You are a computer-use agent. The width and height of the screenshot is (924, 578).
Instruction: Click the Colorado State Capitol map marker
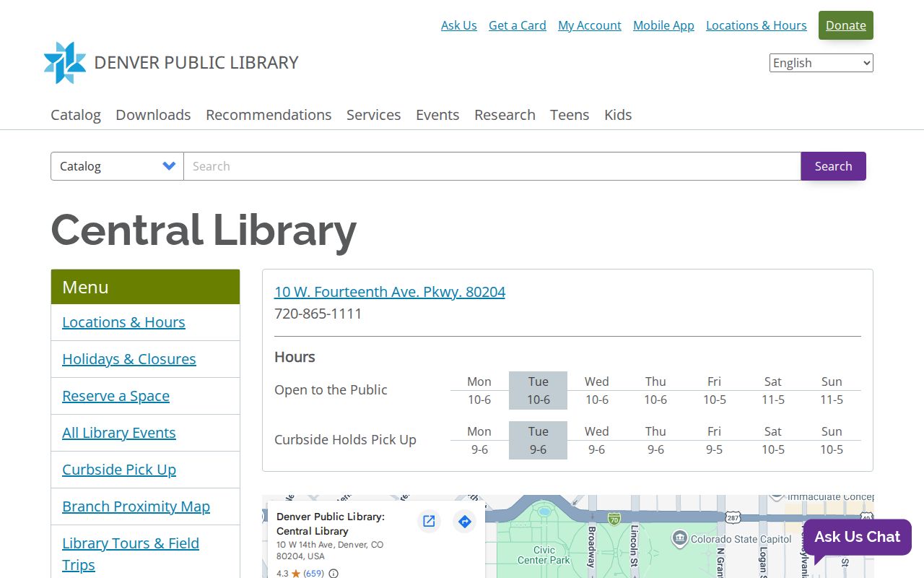pos(679,538)
